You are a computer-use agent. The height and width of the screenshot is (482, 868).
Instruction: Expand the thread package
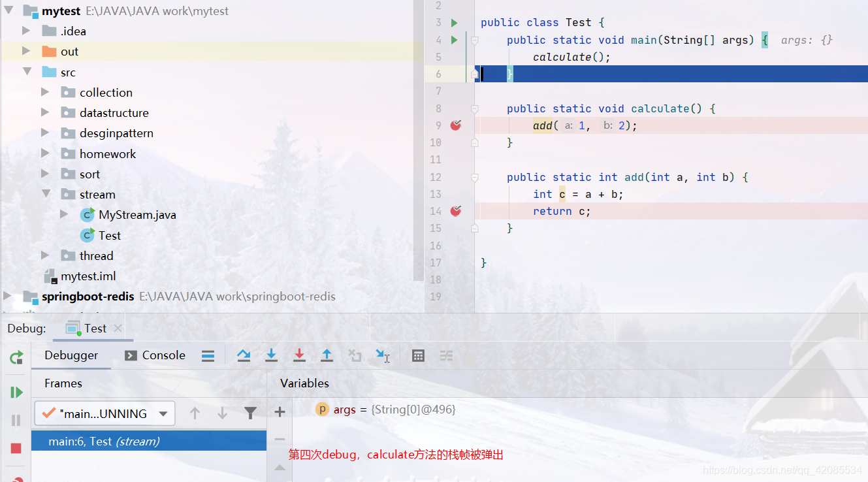[45, 255]
